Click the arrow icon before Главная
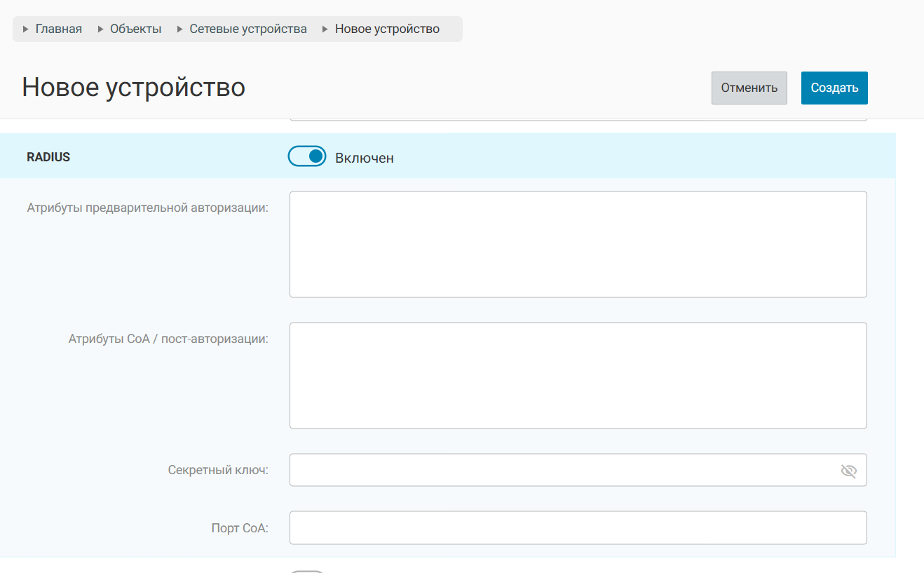This screenshot has height=573, width=924. [26, 29]
